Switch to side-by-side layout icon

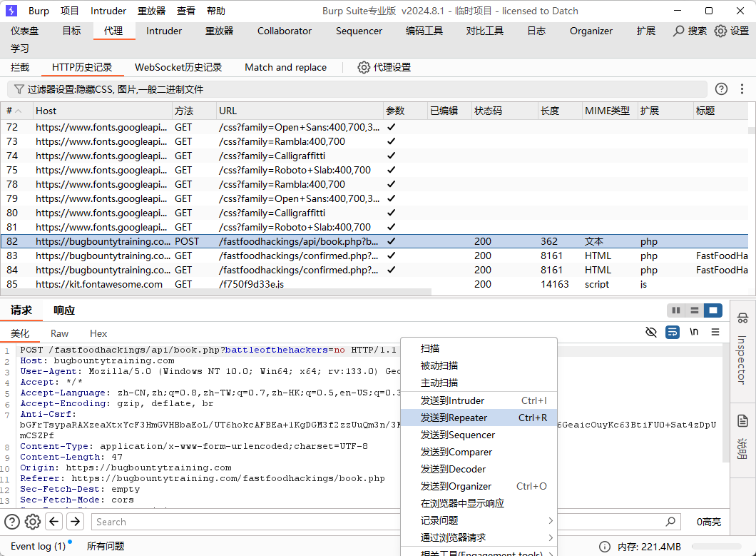click(x=676, y=310)
